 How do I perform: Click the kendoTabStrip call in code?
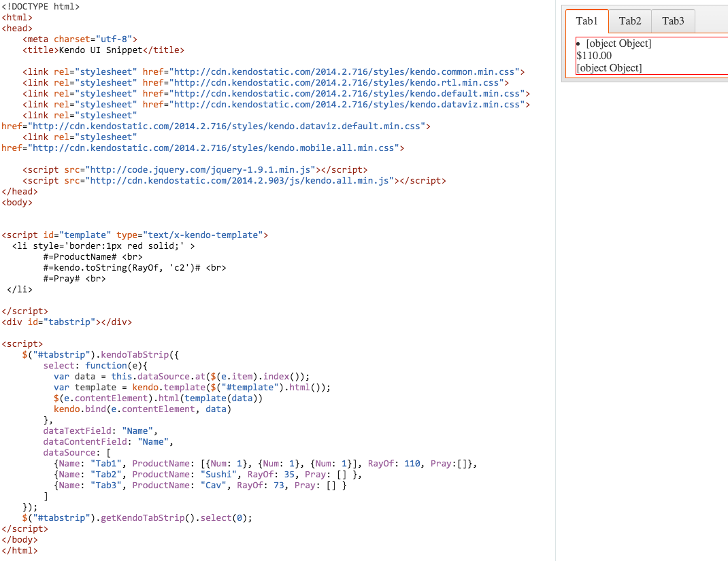pos(135,354)
